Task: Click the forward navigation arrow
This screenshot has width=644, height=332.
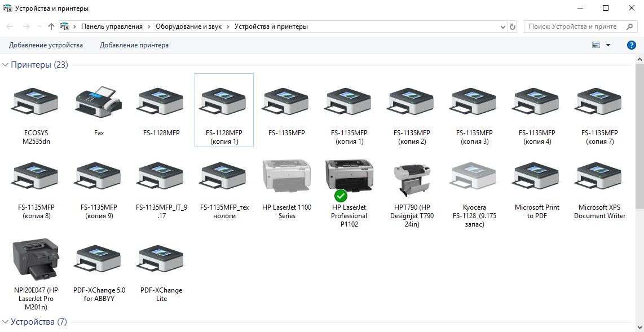Action: coord(27,26)
